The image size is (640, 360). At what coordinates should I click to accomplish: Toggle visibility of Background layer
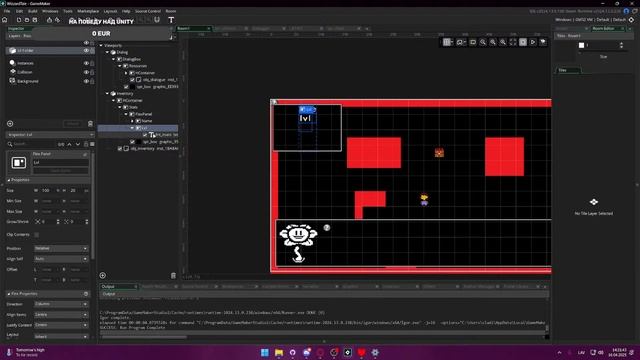click(x=86, y=81)
